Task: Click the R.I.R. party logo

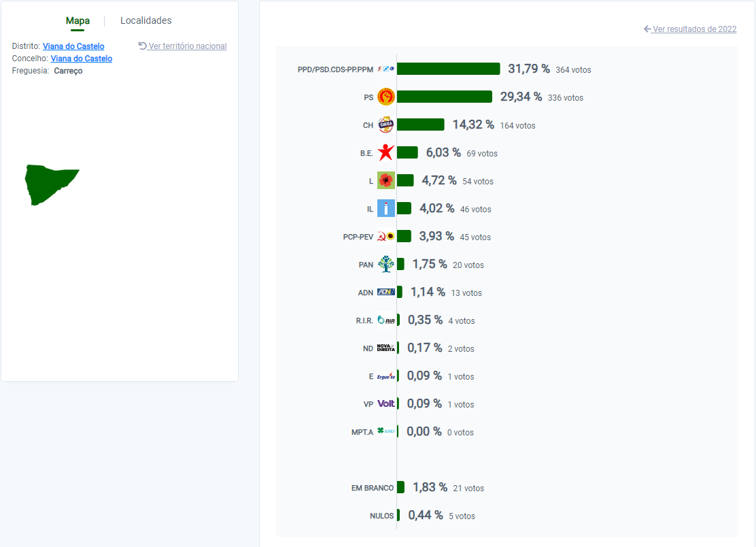Action: click(385, 320)
